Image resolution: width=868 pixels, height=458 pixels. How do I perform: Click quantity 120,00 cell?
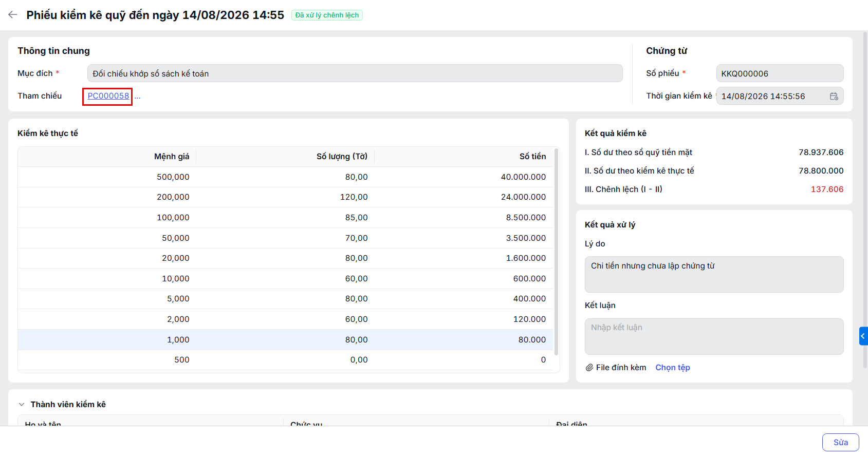[x=354, y=197]
